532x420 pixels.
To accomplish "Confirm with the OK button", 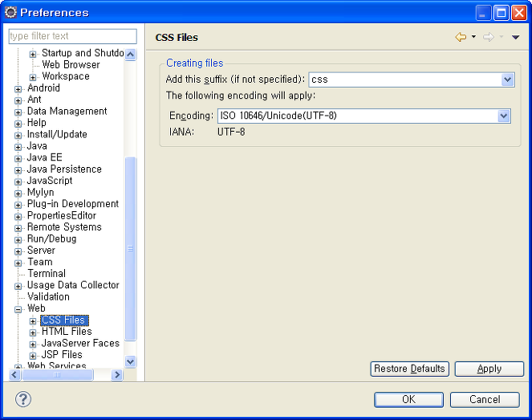I will click(408, 400).
